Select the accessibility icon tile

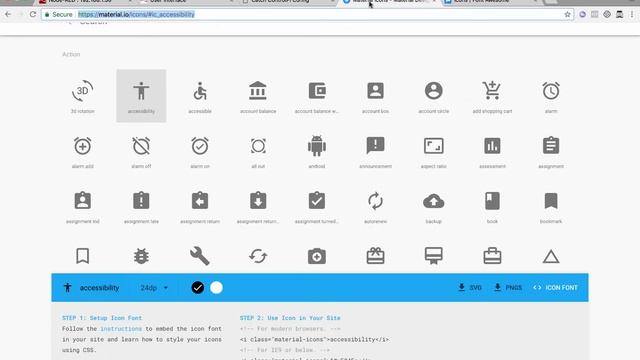[141, 96]
